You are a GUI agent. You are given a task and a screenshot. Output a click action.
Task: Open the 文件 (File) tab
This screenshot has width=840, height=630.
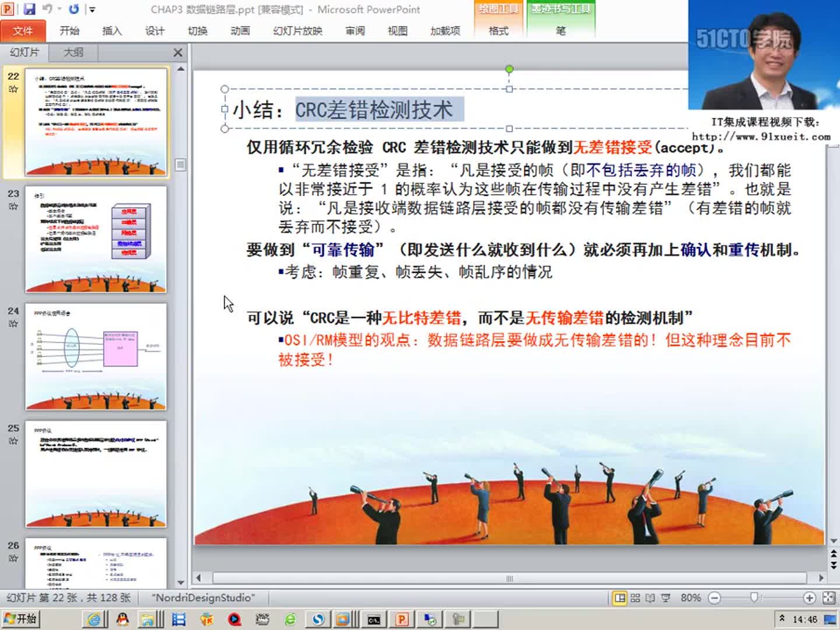tap(23, 31)
